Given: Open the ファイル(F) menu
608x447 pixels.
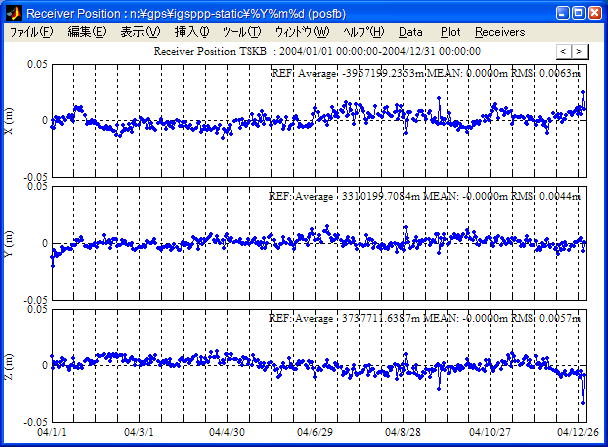Looking at the screenshot, I should [32, 32].
